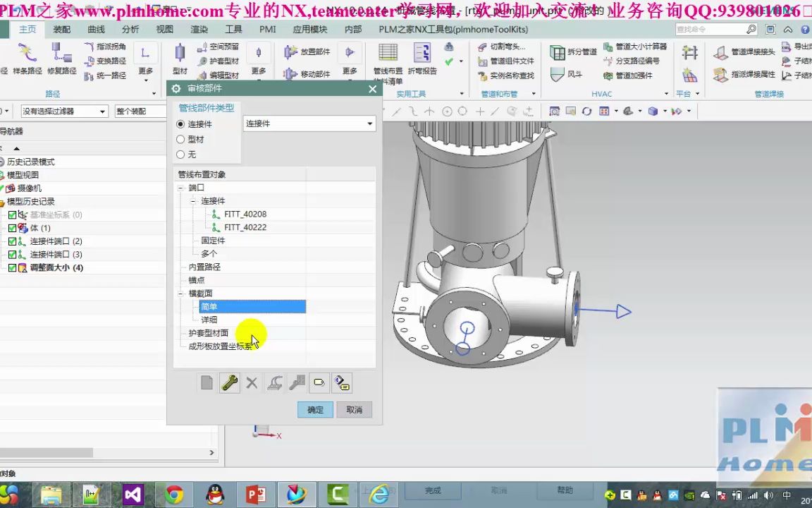
Task: Toggle the 连接件端口 (2) checkbox
Action: tap(13, 241)
